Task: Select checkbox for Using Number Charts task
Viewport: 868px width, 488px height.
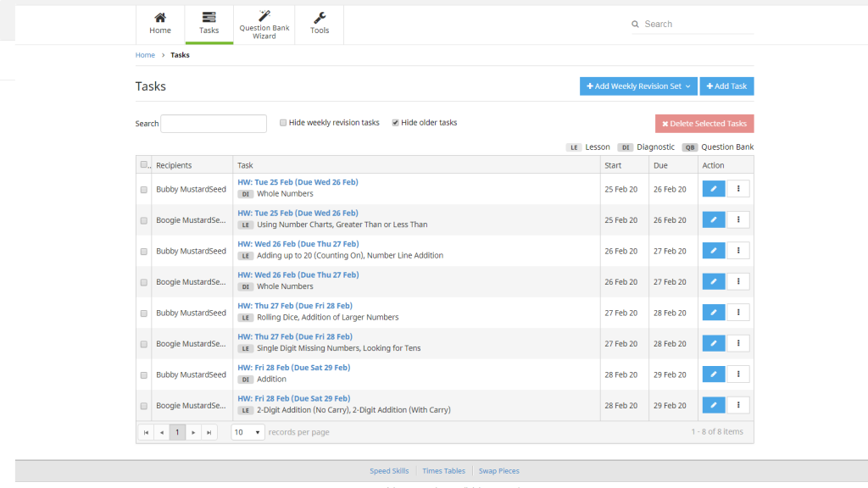Action: pos(144,221)
